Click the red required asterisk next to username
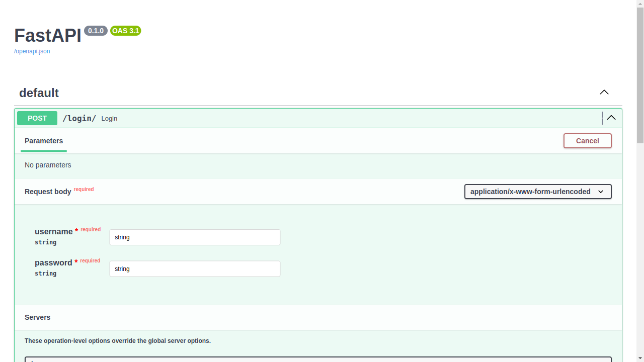Screen dimensions: 644x362 coord(76,229)
